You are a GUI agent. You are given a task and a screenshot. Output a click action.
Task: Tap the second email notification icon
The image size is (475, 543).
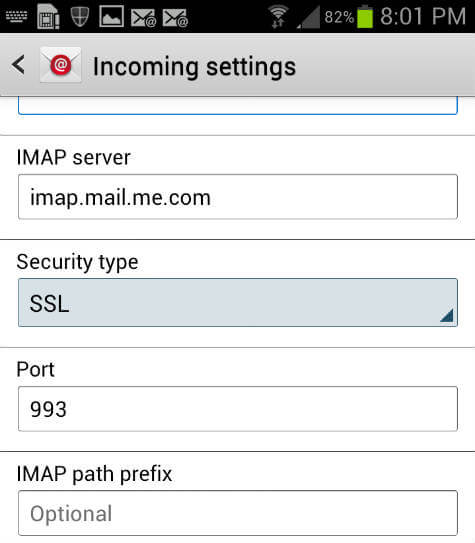(x=175, y=18)
